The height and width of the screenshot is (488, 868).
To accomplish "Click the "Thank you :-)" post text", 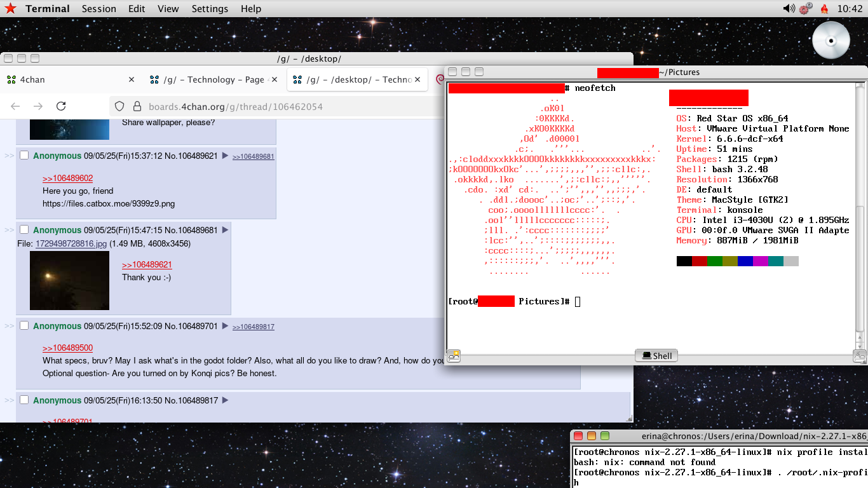I will [x=146, y=278].
